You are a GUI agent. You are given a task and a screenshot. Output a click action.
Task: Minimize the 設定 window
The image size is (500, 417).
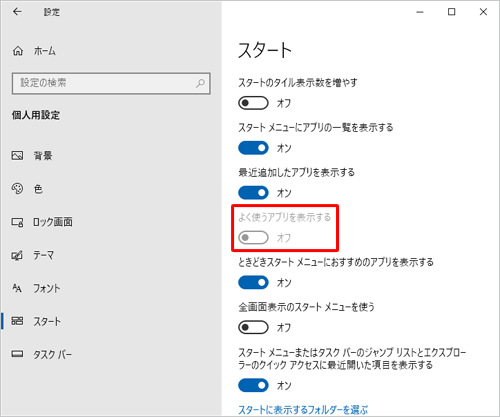click(x=420, y=12)
